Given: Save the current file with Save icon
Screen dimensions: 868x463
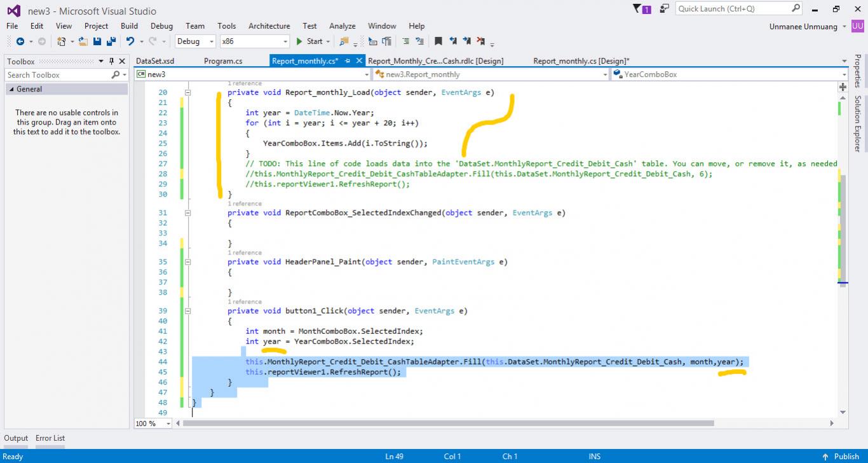Looking at the screenshot, I should 97,41.
